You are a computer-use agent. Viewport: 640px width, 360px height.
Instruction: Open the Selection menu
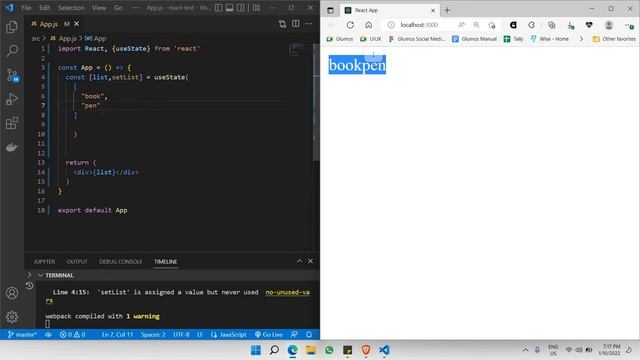pos(71,8)
